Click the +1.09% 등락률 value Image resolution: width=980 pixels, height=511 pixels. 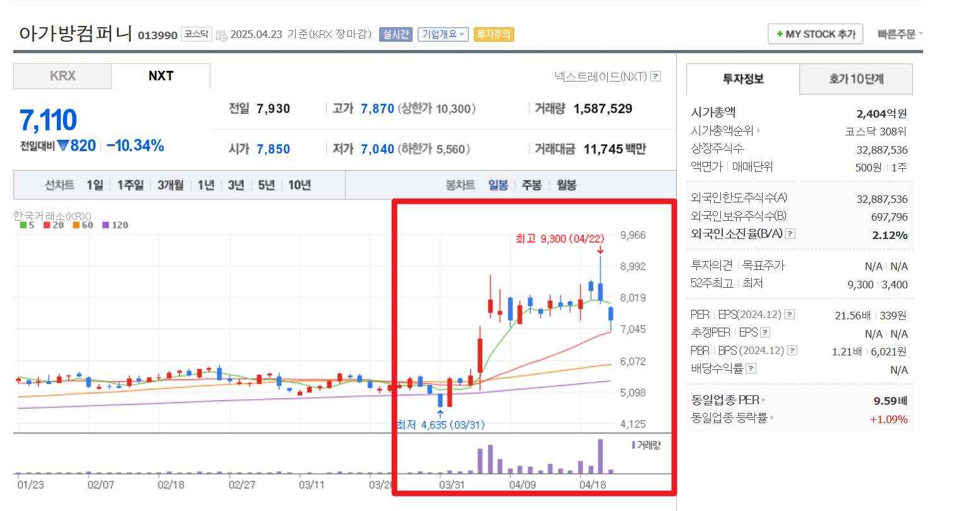(888, 419)
